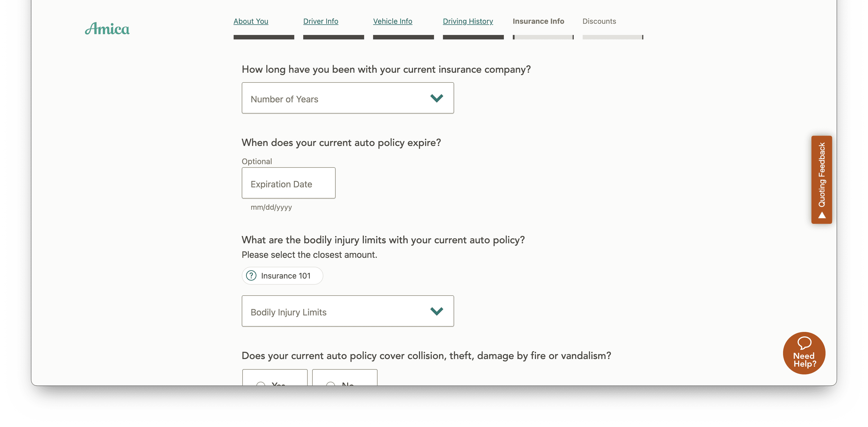This screenshot has width=868, height=427.
Task: Focus the Expiration Date input field
Action: (x=288, y=183)
